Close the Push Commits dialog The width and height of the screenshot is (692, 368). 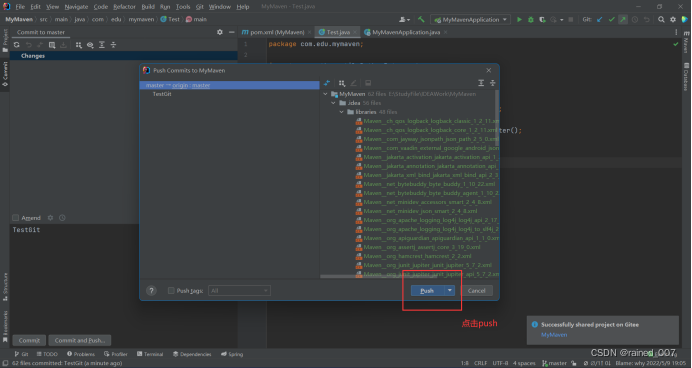coord(489,70)
